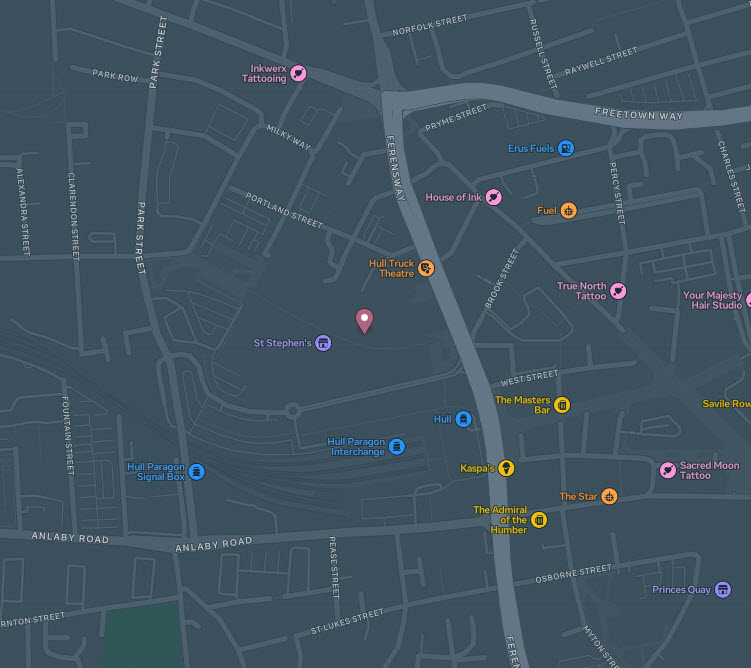
Task: Open The Admiral of the Humber label
Action: (500, 520)
